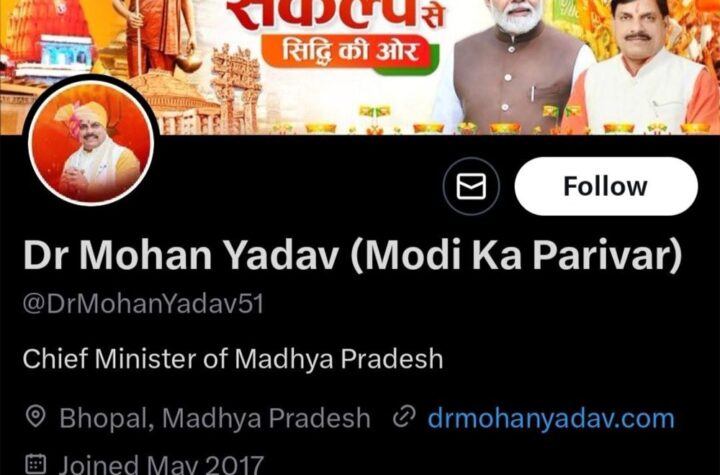Click the stone gateway monument in banner
Screen dimensions: 720x475
pyautogui.click(x=237, y=90)
